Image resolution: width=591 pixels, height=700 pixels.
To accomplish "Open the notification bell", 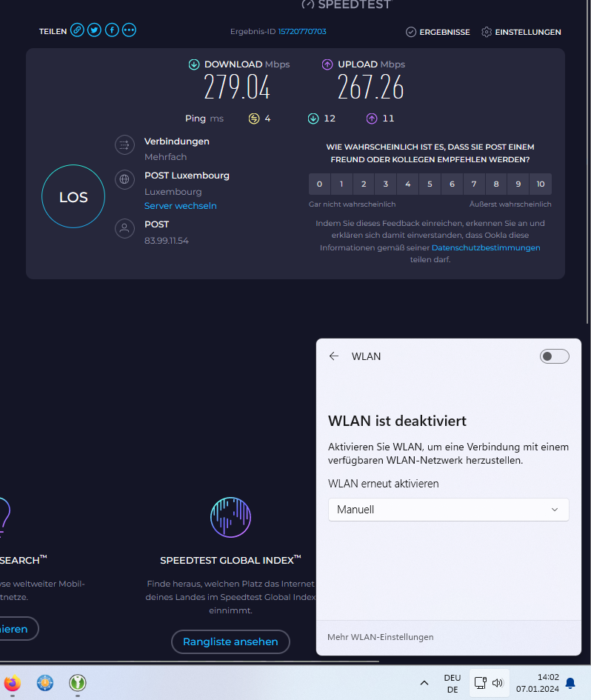I will coord(570,683).
